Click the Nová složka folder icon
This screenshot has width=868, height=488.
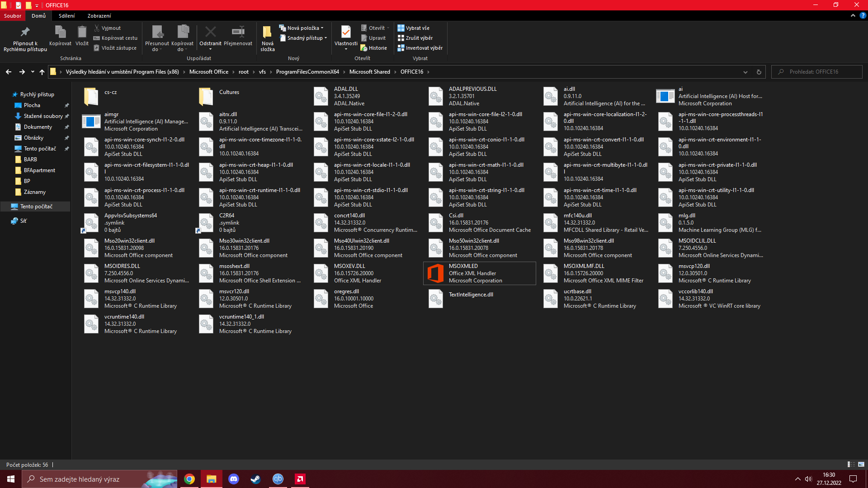click(x=267, y=32)
